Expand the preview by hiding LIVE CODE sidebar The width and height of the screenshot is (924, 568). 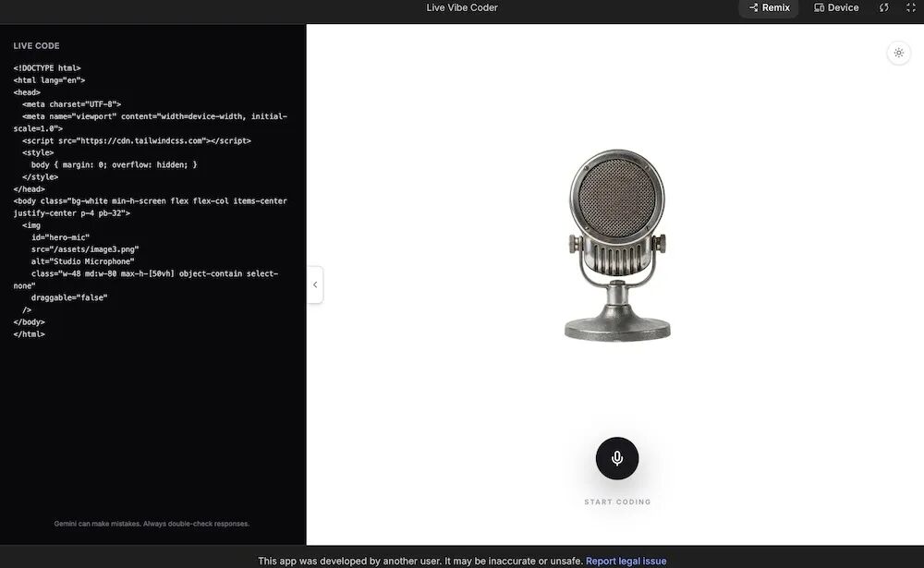click(315, 284)
